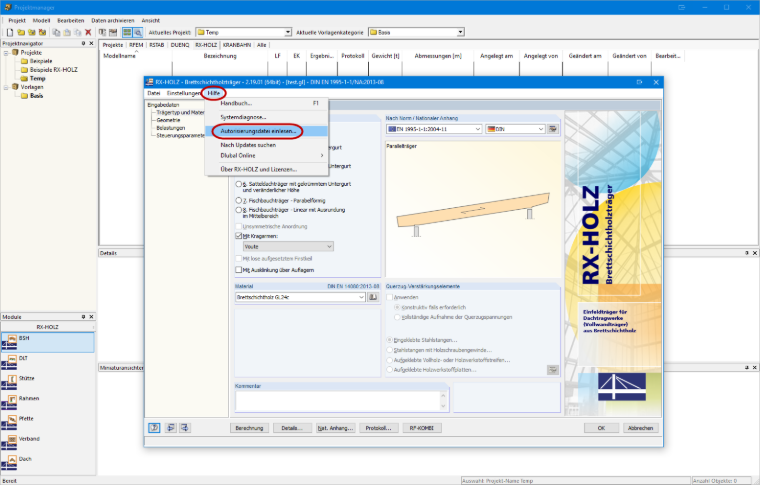The width and height of the screenshot is (760, 485).
Task: Uncheck Mit Kragarmen checkbox
Action: 238,236
